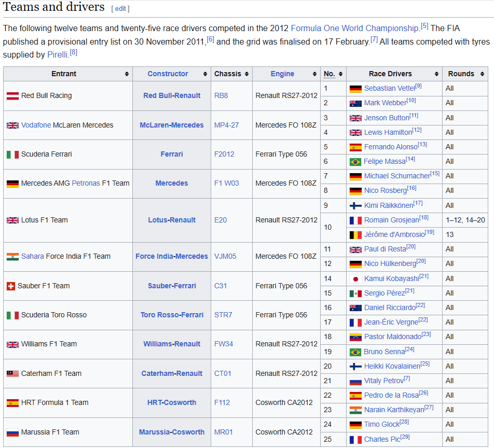The image size is (494, 448).
Task: Open Petronas sponsor link
Action: coord(86,183)
